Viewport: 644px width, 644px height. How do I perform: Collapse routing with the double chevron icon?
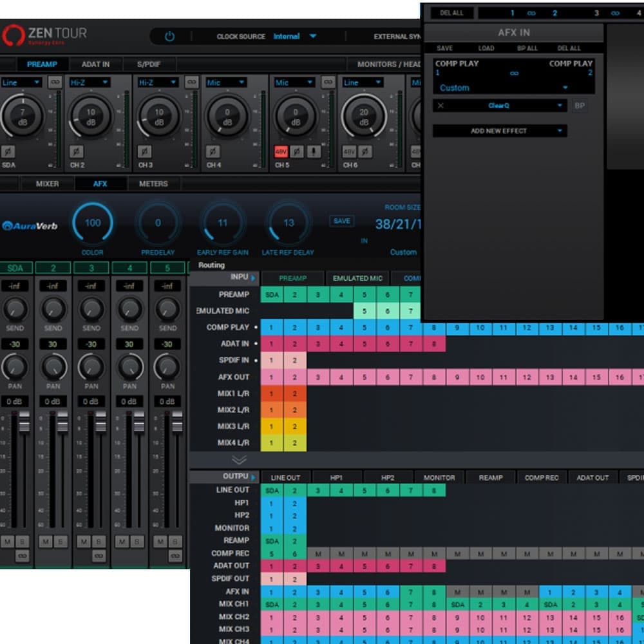pyautogui.click(x=239, y=459)
